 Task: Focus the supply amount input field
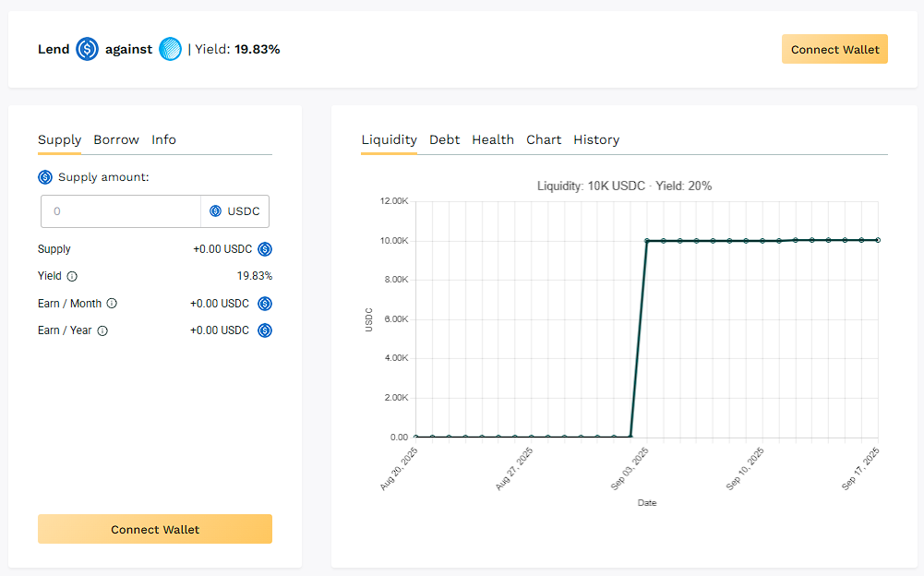point(121,211)
